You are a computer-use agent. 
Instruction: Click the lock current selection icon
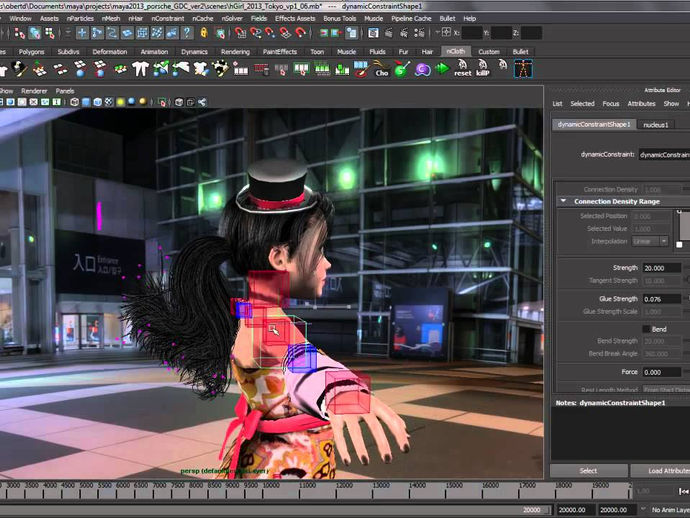pyautogui.click(x=204, y=33)
